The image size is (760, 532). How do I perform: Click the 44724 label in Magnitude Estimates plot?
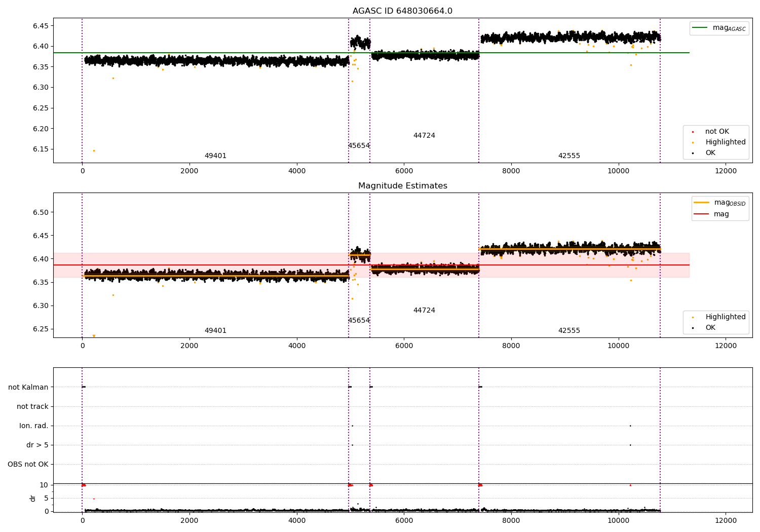coord(424,311)
